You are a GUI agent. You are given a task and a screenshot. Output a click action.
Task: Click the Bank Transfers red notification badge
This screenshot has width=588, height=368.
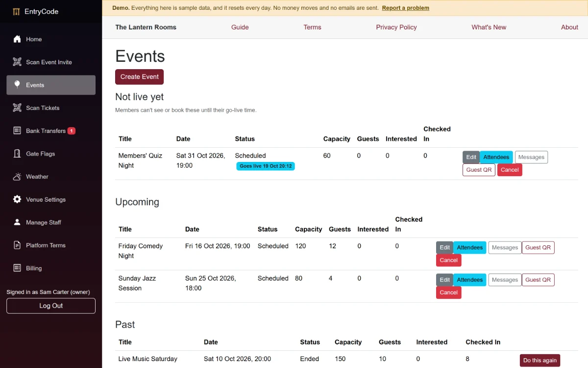[x=72, y=131]
